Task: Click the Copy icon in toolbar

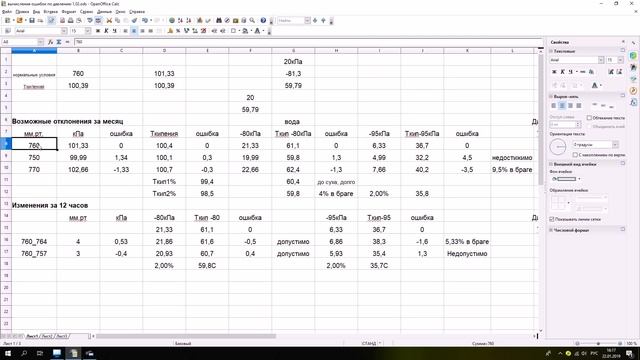Action: 117,20
